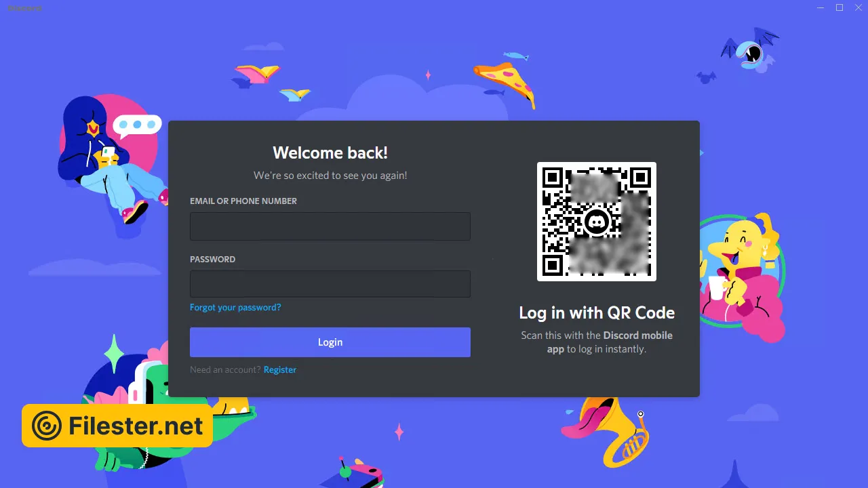Click the Log in with QR Code heading

point(597,312)
